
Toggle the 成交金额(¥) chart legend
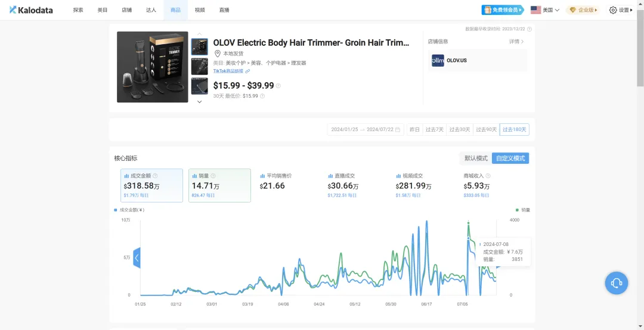pos(129,210)
